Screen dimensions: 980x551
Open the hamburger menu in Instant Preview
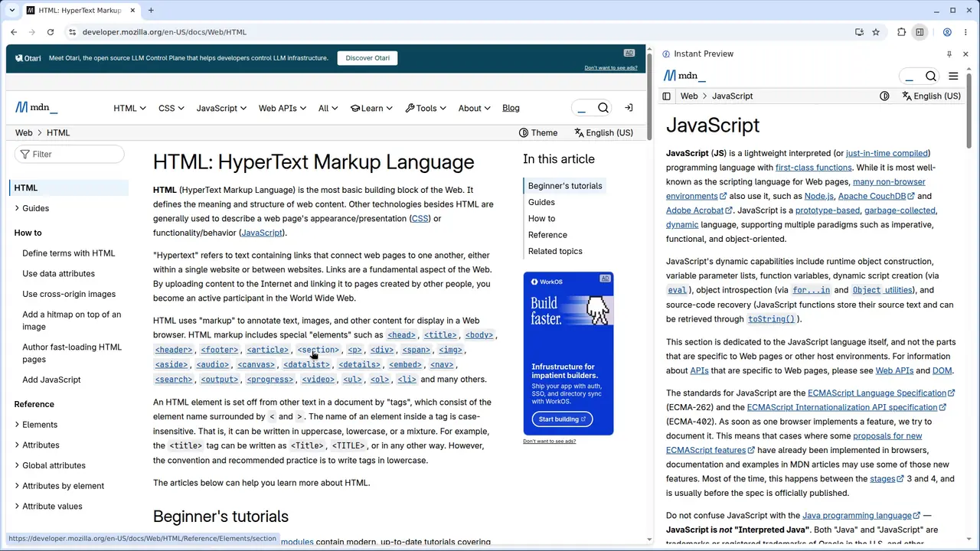(x=953, y=76)
